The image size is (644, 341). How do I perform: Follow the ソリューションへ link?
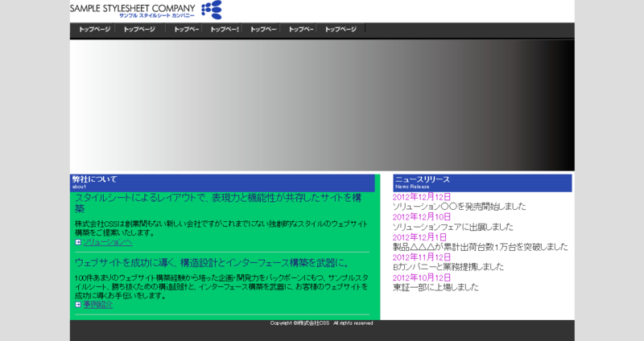[x=108, y=242]
